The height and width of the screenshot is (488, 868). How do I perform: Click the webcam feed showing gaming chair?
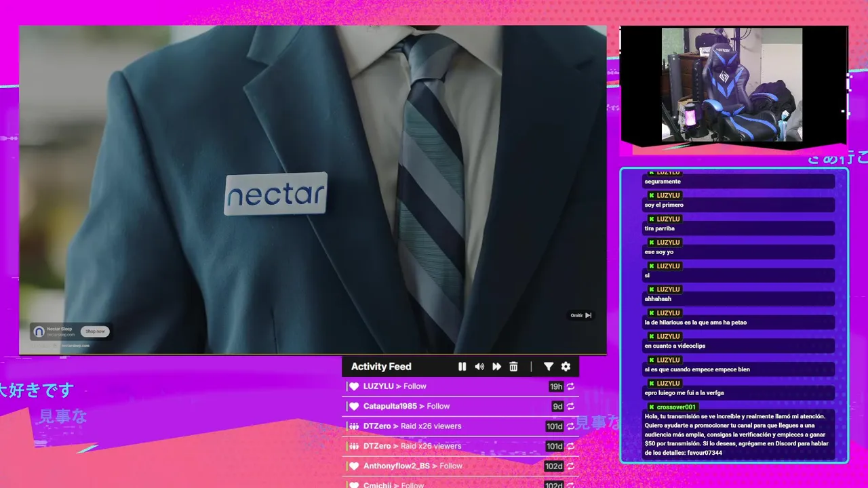[732, 84]
